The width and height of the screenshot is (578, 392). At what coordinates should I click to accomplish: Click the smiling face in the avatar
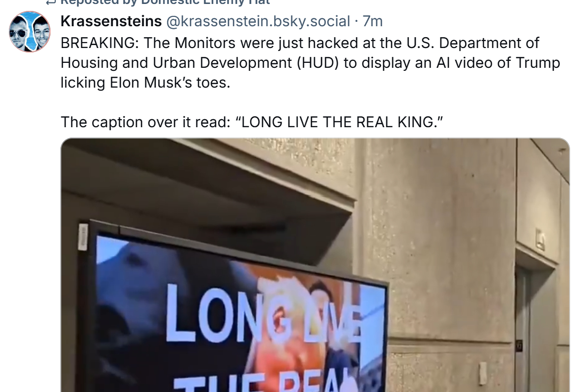(x=41, y=31)
